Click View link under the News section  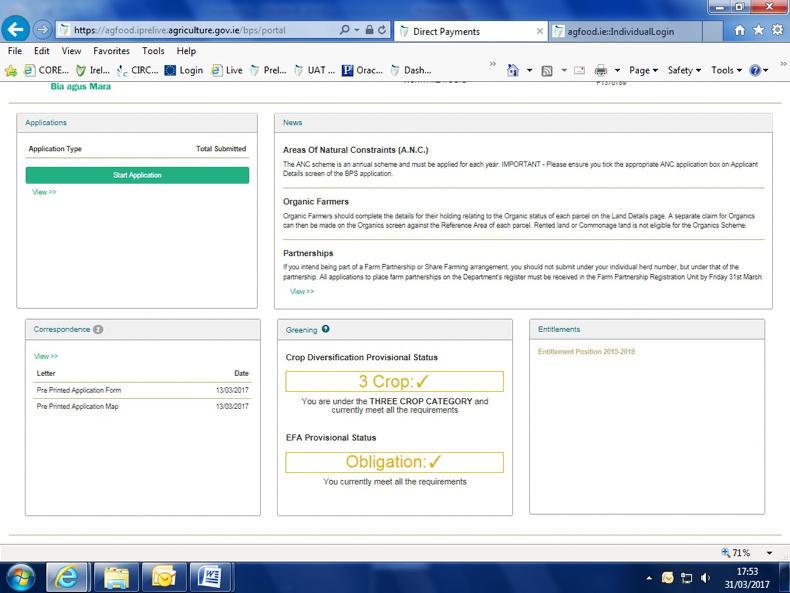pyautogui.click(x=301, y=292)
